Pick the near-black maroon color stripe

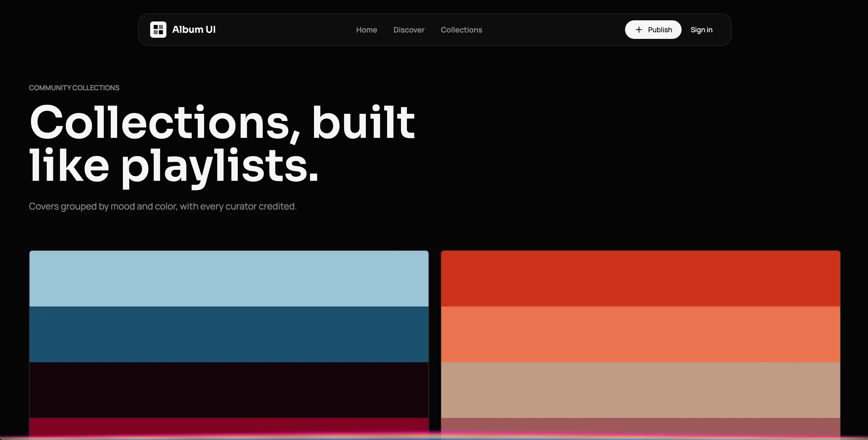pyautogui.click(x=229, y=390)
